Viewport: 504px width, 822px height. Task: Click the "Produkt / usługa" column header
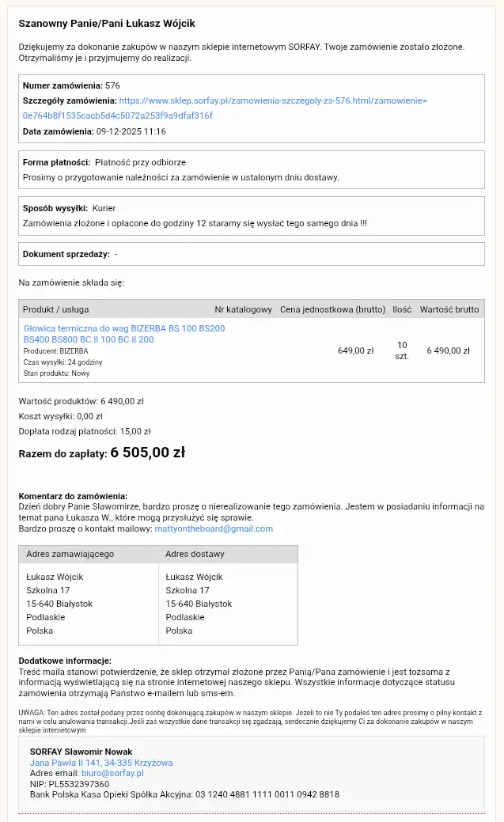coord(55,309)
